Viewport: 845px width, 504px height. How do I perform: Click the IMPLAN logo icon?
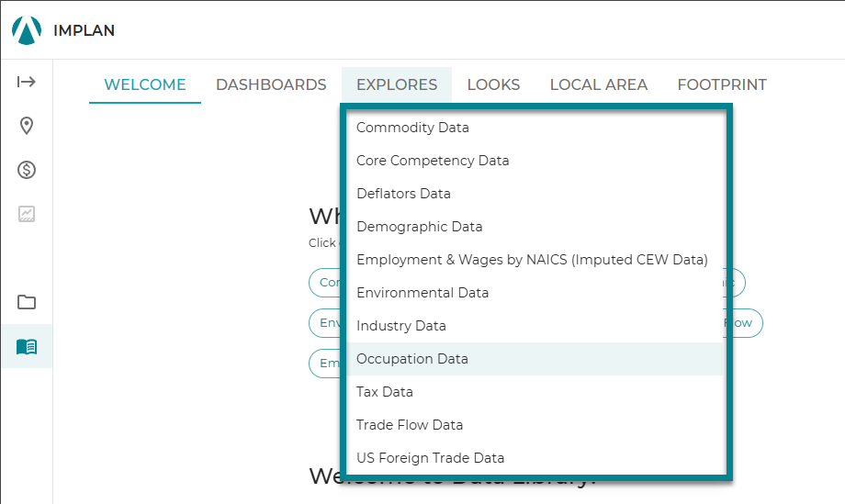tap(27, 30)
